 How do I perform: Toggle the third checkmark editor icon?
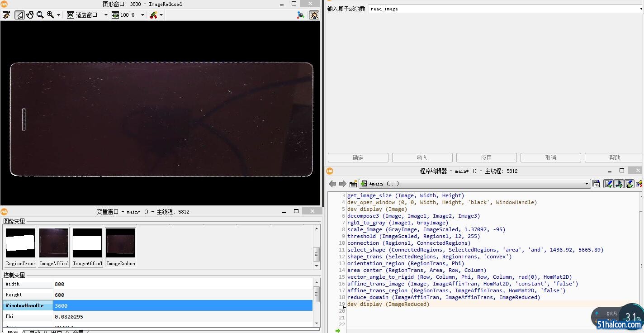tap(629, 184)
